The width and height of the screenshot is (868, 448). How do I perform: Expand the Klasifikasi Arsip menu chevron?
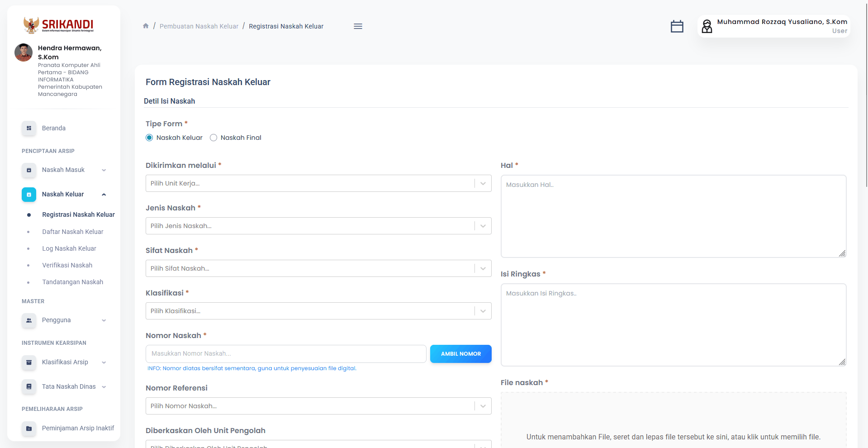pyautogui.click(x=104, y=362)
